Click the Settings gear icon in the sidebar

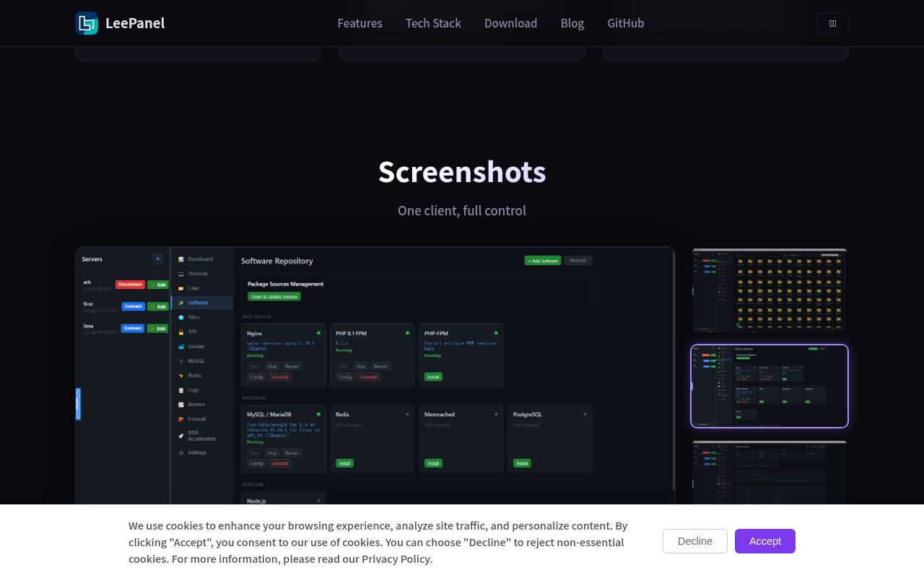(181, 453)
